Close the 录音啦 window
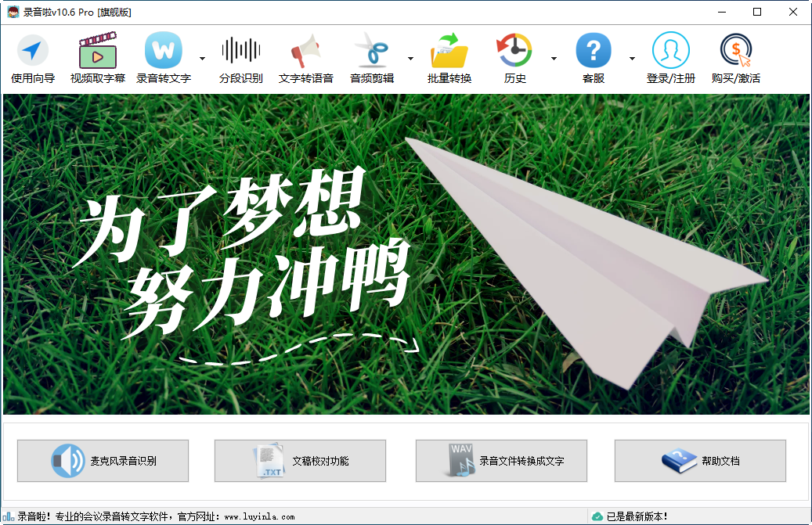 point(793,12)
